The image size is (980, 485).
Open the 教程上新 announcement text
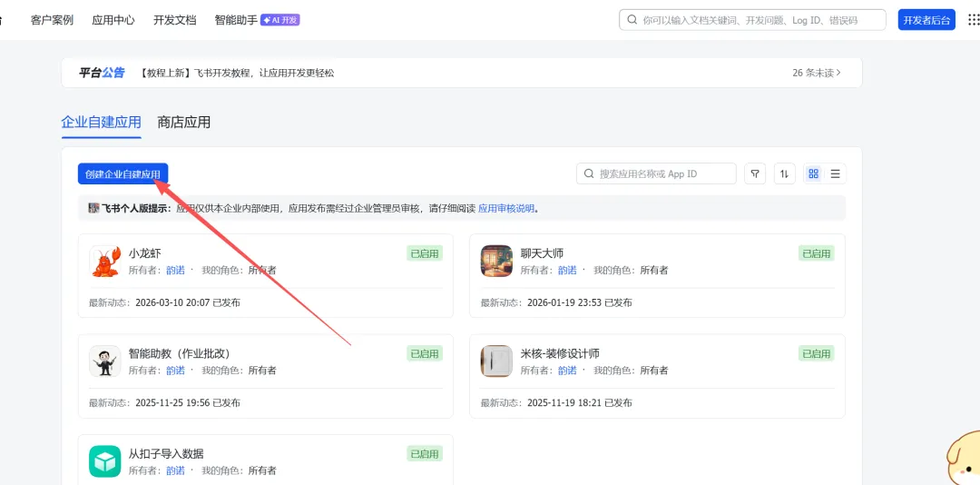coord(237,74)
